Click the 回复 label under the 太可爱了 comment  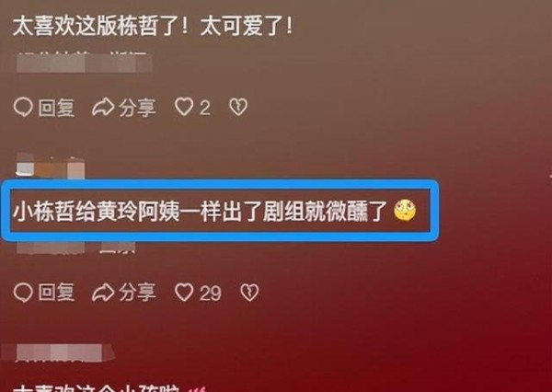click(x=56, y=108)
